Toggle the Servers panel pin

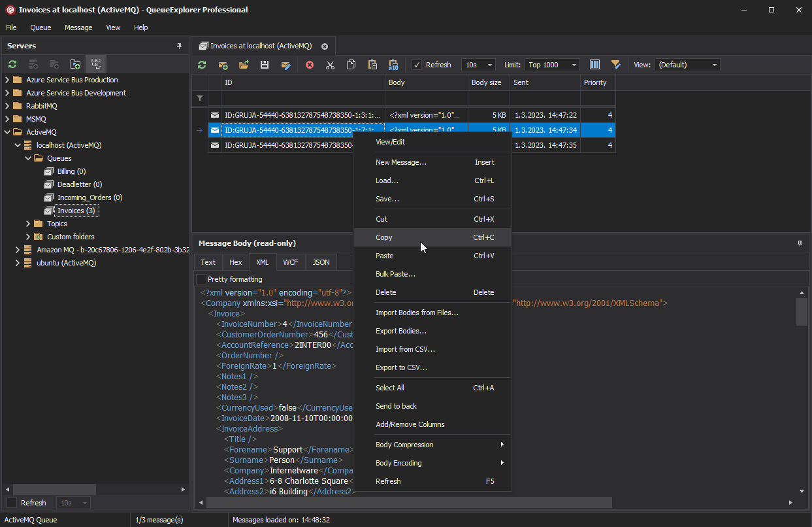click(179, 45)
